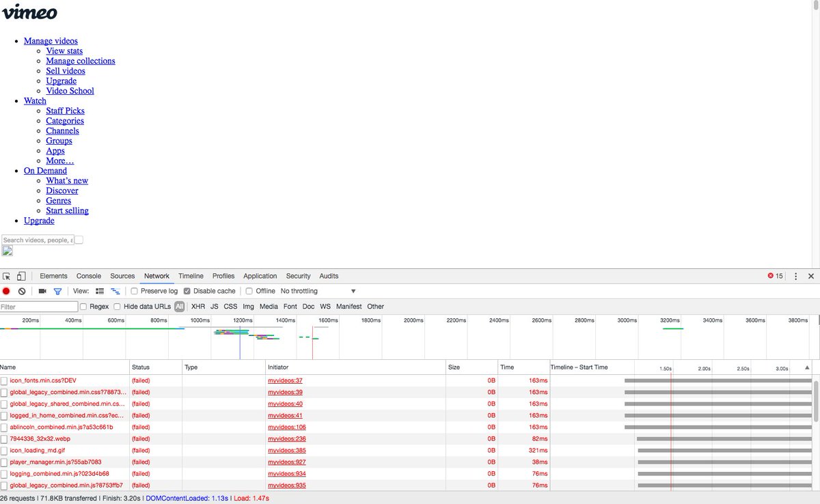Select the All filter type
The height and width of the screenshot is (504, 820).
[x=179, y=307]
